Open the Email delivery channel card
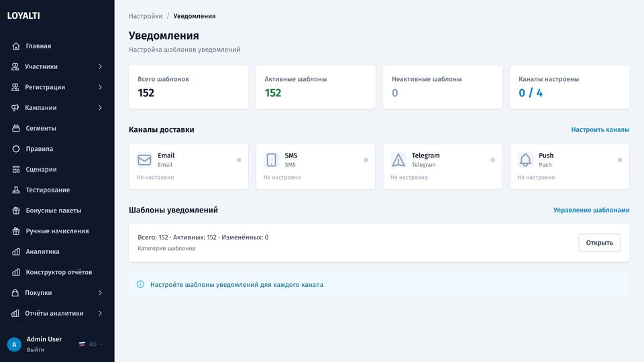 coord(189,166)
